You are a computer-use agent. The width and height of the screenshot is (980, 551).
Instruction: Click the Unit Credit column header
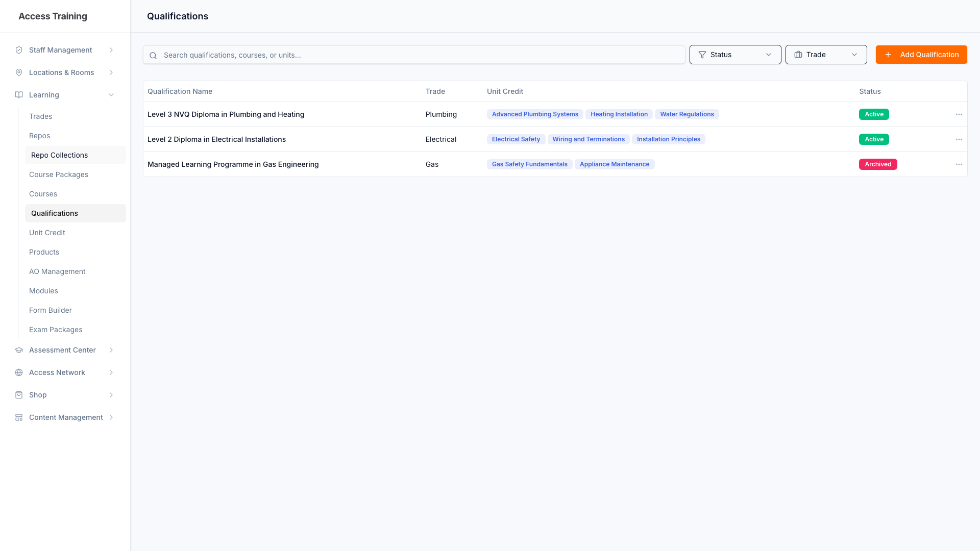click(505, 91)
